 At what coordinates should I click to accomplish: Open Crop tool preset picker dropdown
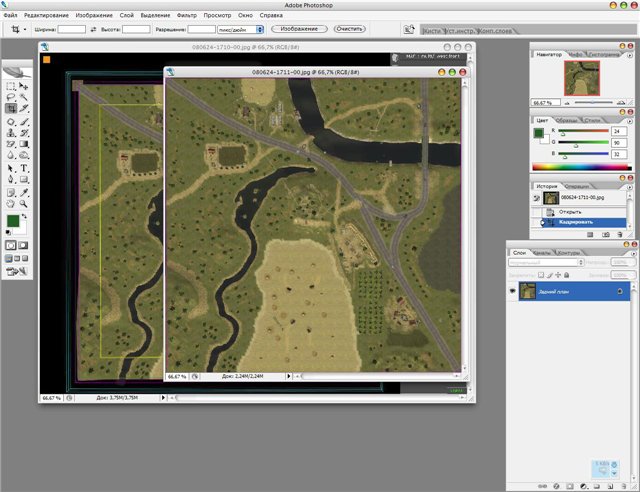pos(25,29)
